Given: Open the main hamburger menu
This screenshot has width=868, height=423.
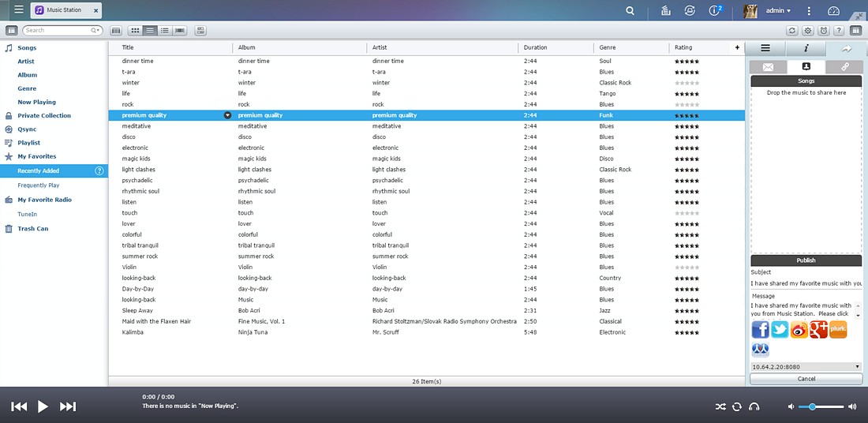Looking at the screenshot, I should click(19, 9).
